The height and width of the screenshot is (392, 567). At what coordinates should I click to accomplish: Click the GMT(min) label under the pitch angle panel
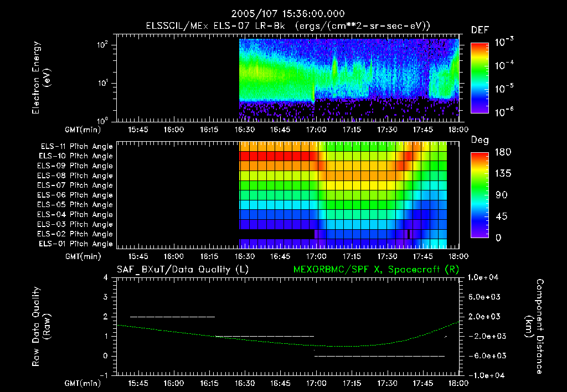(x=83, y=257)
